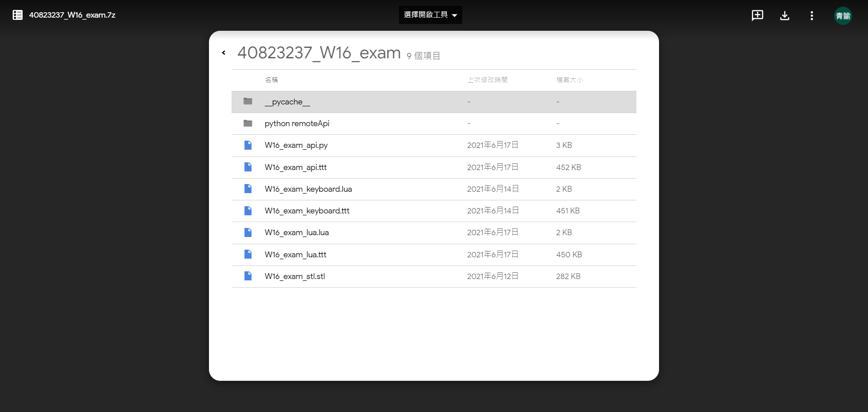Viewport: 868px width, 412px height.
Task: Click the W16_exam_api.py file icon
Action: (248, 145)
